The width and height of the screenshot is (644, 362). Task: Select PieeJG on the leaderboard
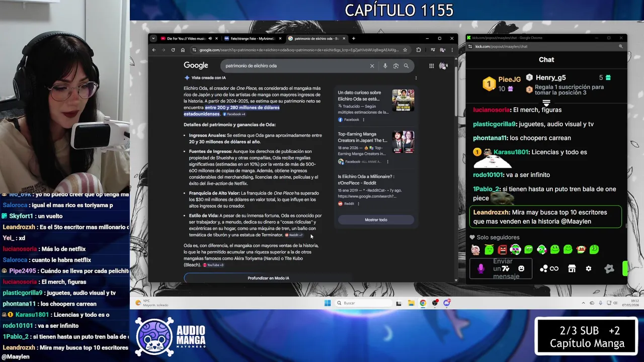509,79
